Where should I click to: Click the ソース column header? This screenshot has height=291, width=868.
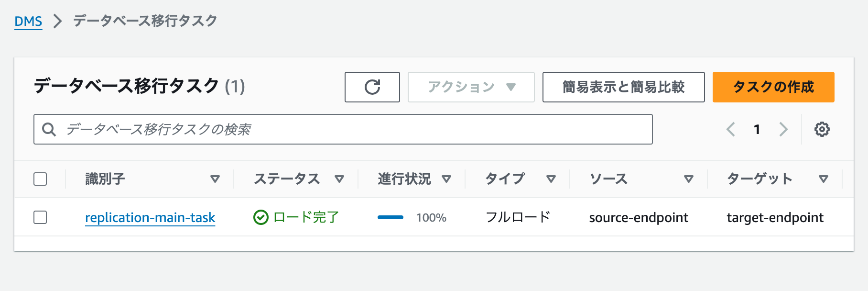pos(608,179)
